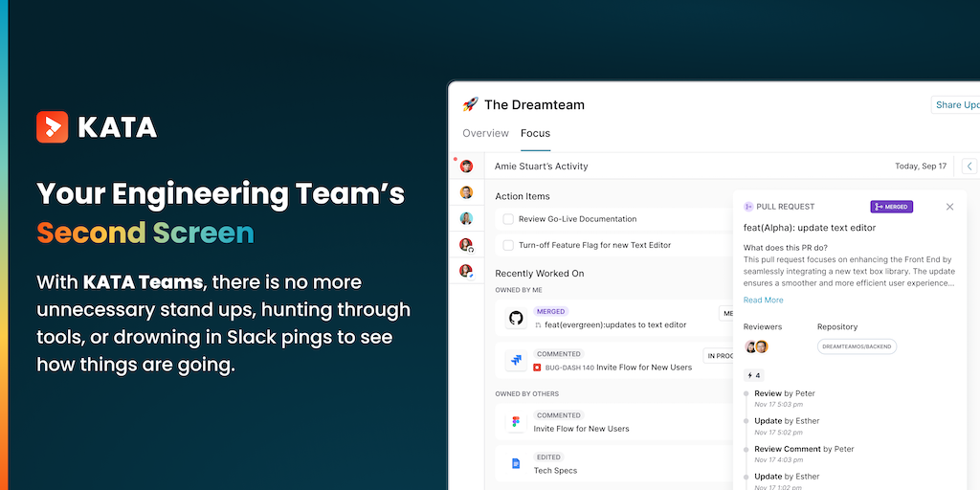This screenshot has width=980, height=490.
Task: Check the Review Go-Live Documentation checkbox
Action: pos(508,219)
